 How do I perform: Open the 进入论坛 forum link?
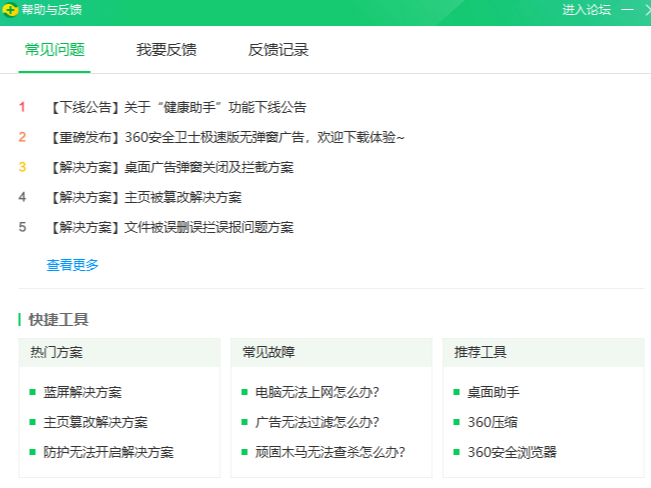point(586,10)
